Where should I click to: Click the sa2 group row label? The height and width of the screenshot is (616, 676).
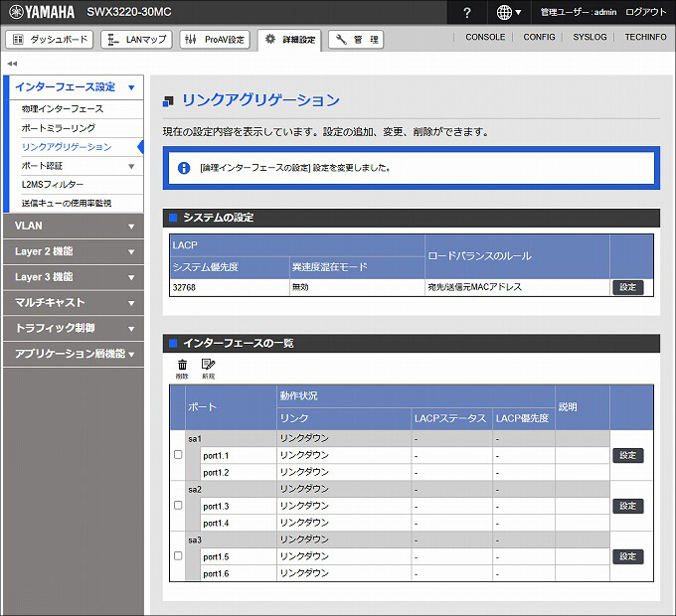[x=195, y=490]
